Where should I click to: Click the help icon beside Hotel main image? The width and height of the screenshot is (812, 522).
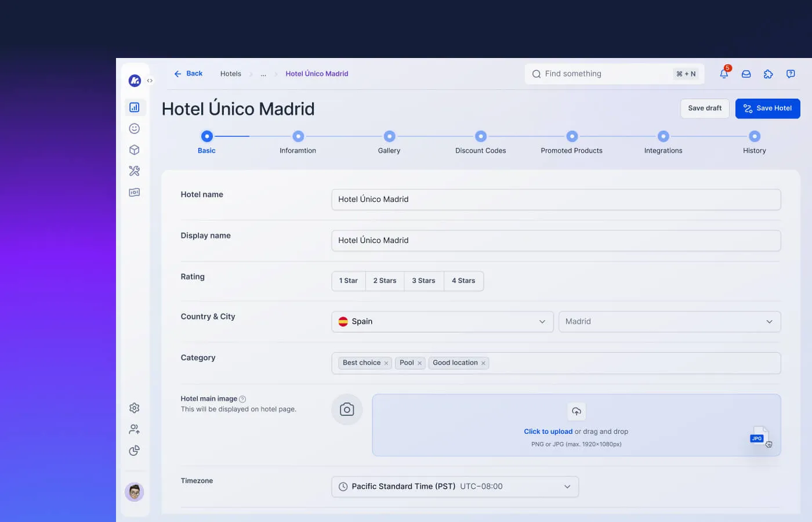click(x=242, y=399)
